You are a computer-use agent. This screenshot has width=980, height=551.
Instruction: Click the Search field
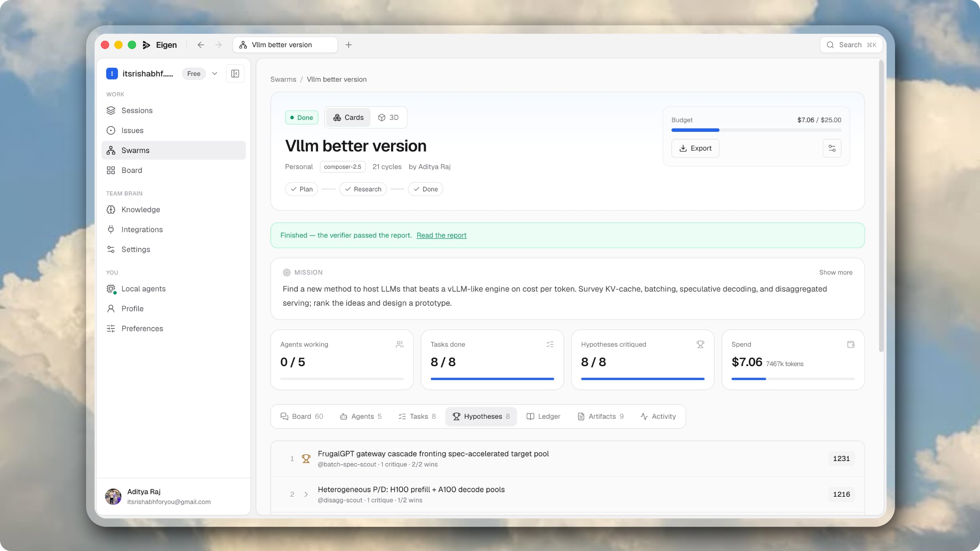(x=851, y=45)
